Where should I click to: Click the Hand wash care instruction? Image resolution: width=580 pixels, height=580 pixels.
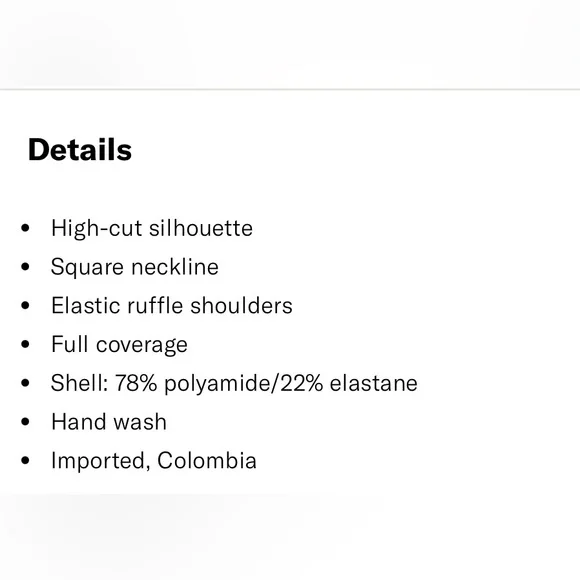[109, 422]
